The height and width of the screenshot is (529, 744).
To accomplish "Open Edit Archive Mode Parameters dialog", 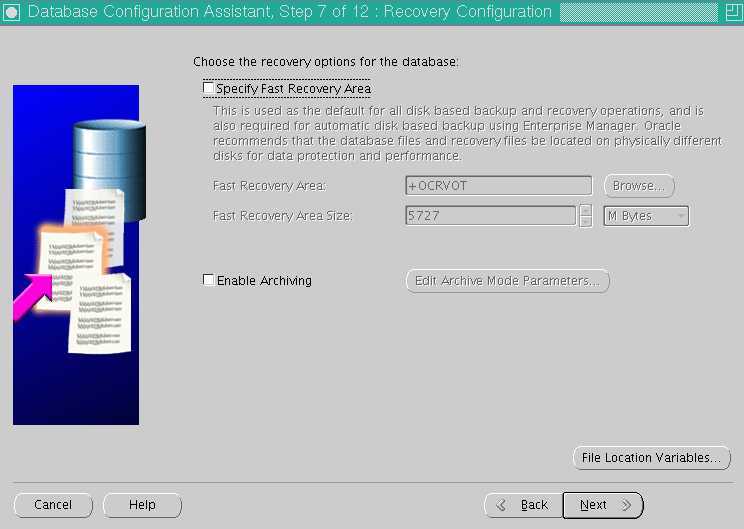I will click(507, 281).
